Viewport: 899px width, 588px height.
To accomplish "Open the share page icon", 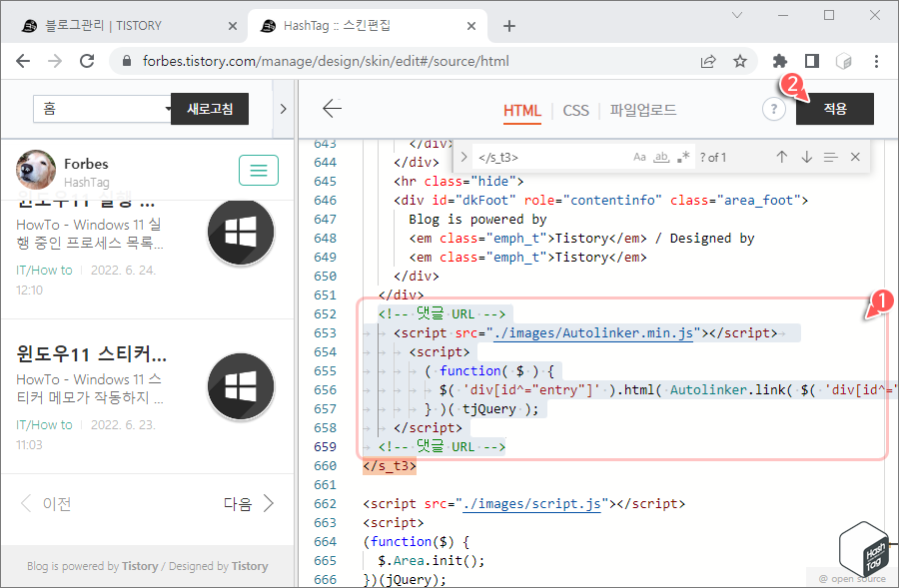I will click(708, 61).
